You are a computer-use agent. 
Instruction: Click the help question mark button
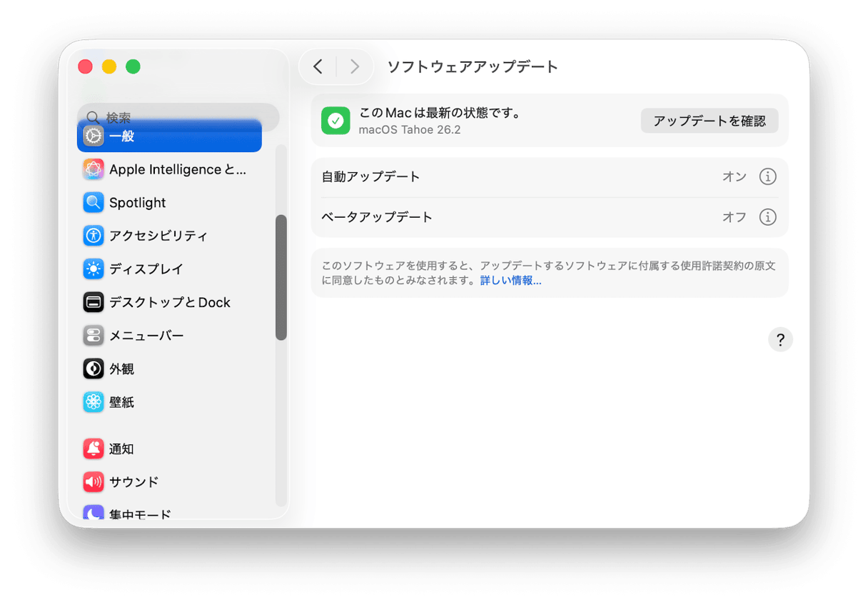coord(780,339)
